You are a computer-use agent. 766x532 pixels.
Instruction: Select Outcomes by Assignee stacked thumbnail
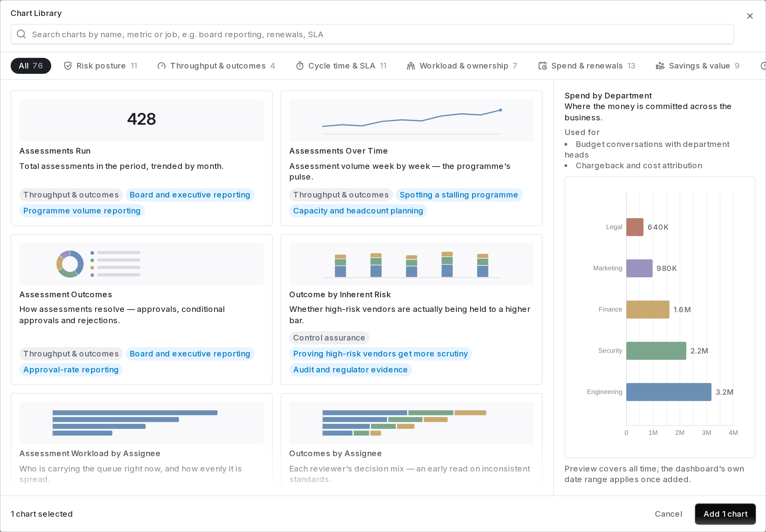[411, 423]
